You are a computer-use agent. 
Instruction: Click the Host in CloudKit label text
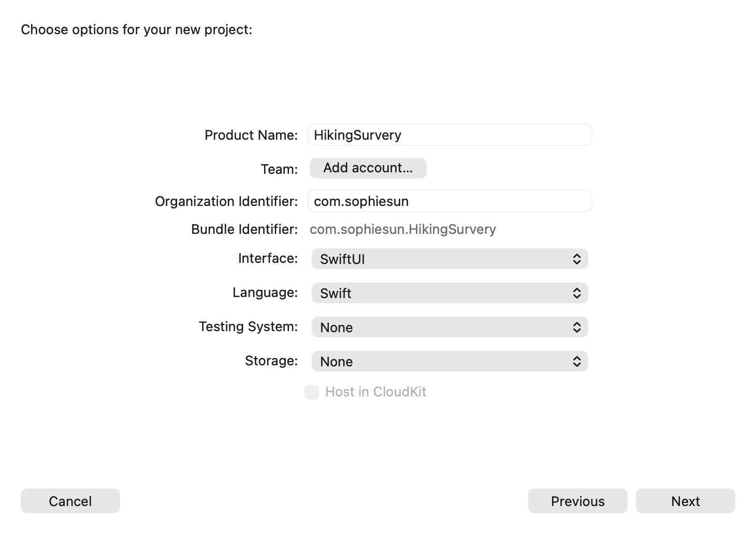(x=375, y=392)
